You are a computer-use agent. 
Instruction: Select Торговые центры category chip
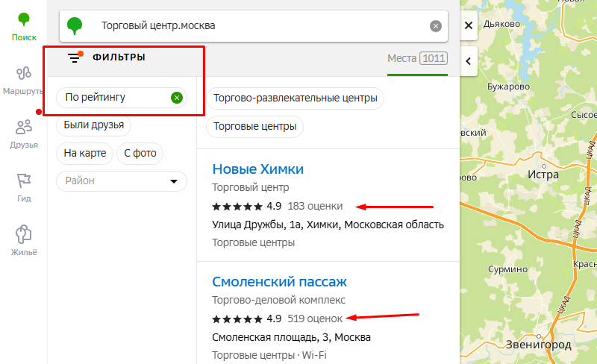(254, 126)
